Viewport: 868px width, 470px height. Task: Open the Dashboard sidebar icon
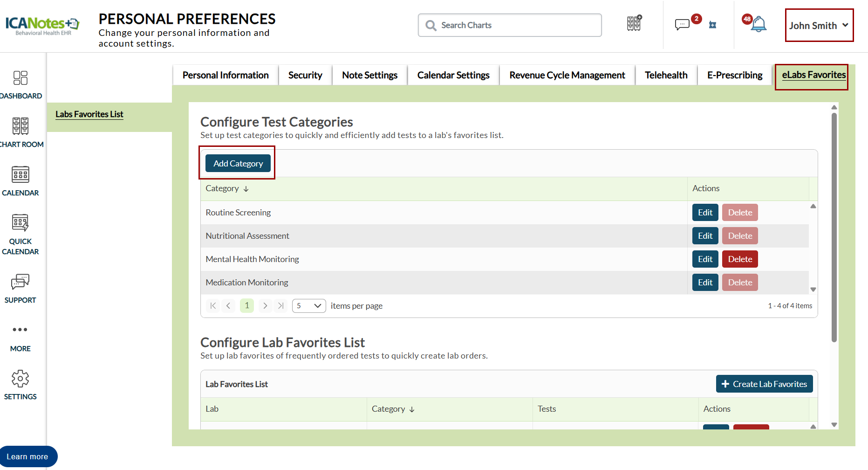[21, 78]
